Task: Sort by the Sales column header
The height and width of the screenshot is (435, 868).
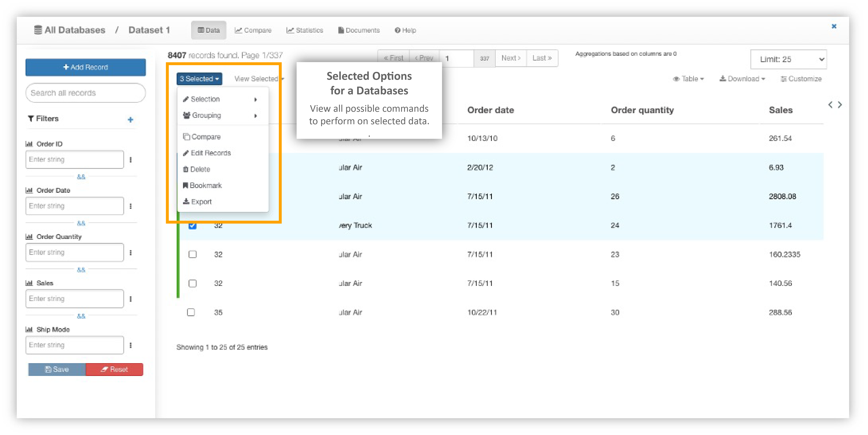Action: coord(781,110)
